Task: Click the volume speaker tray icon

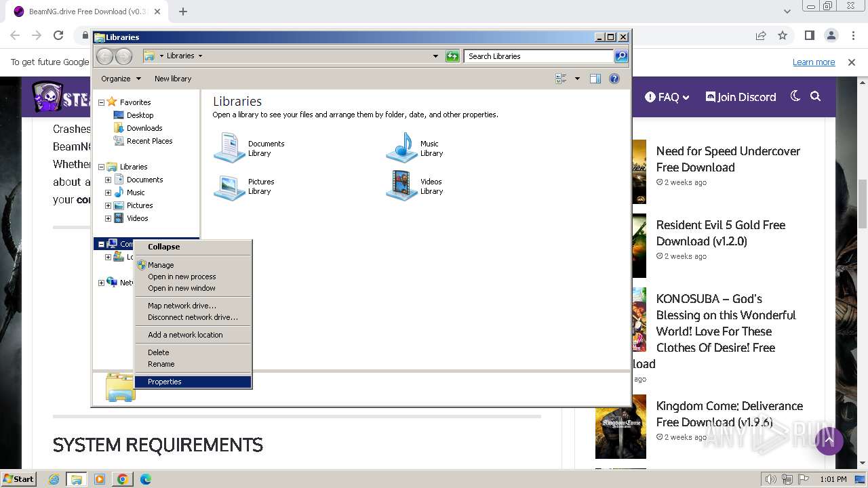Action: pyautogui.click(x=770, y=479)
